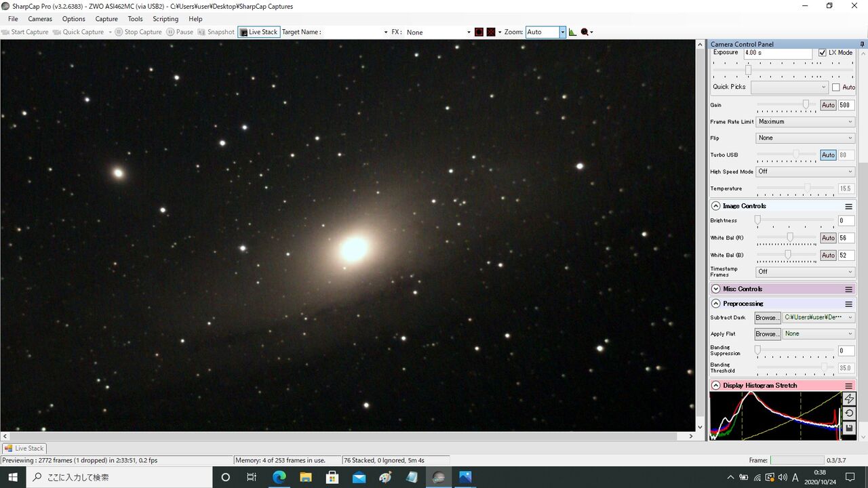
Task: Toggle the LX Mode checkbox
Action: [823, 53]
